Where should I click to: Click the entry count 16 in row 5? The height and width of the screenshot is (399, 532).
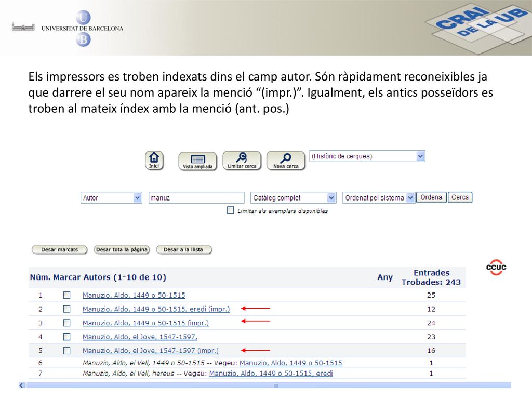point(431,351)
